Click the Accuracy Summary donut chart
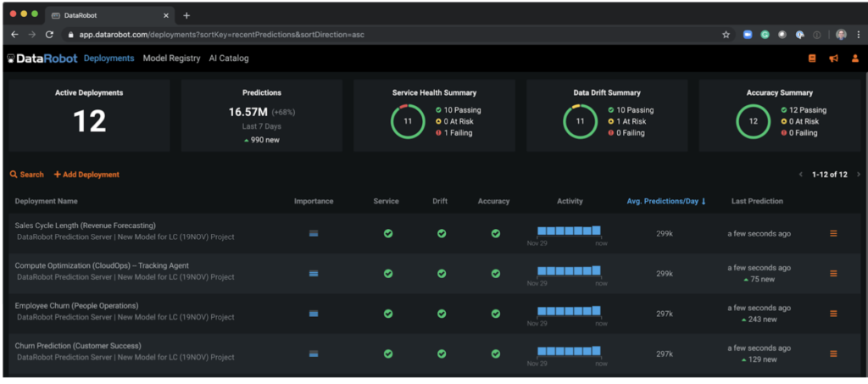Viewport: 868px width, 384px height. [753, 121]
